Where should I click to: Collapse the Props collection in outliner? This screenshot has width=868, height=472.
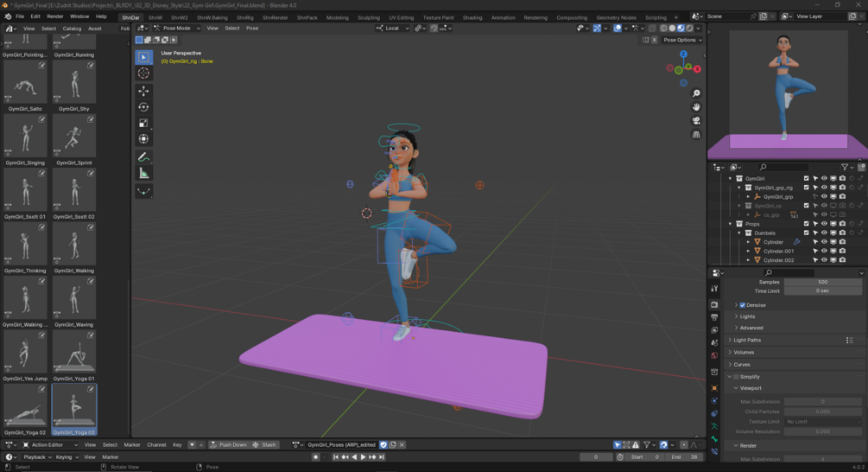pos(730,224)
